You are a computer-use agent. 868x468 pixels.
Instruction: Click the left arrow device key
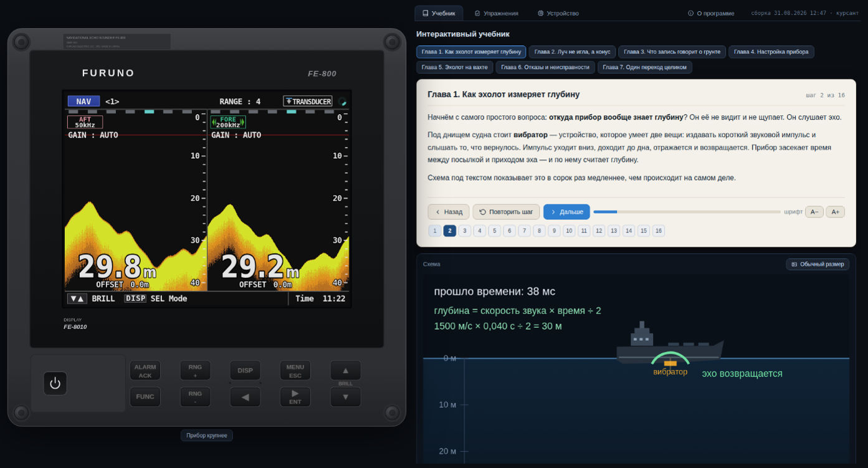[245, 397]
